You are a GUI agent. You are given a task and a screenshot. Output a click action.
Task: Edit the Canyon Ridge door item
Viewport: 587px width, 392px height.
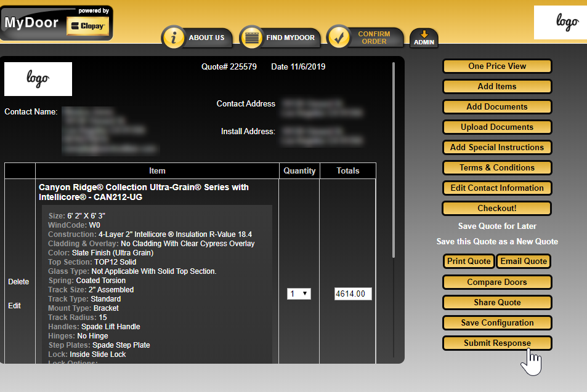pyautogui.click(x=14, y=306)
